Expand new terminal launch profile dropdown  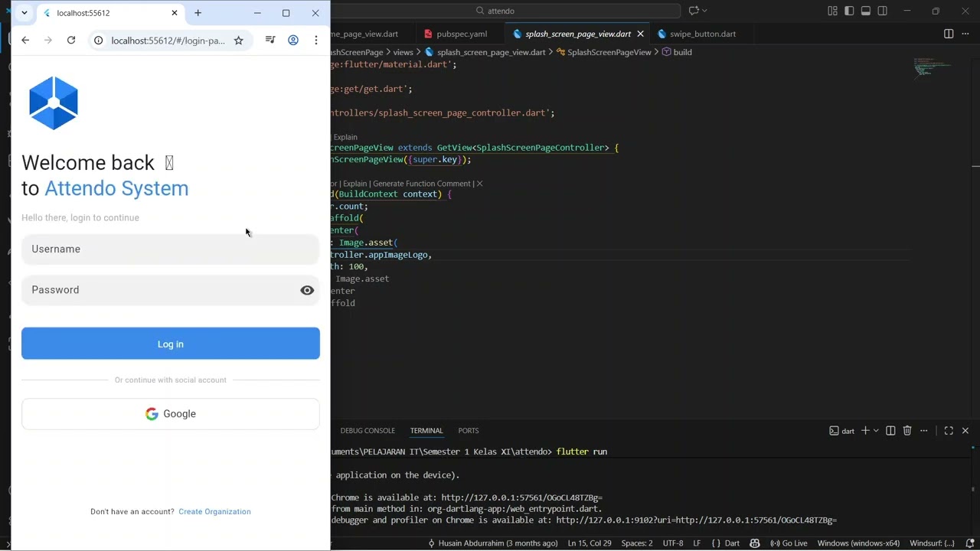pyautogui.click(x=876, y=431)
